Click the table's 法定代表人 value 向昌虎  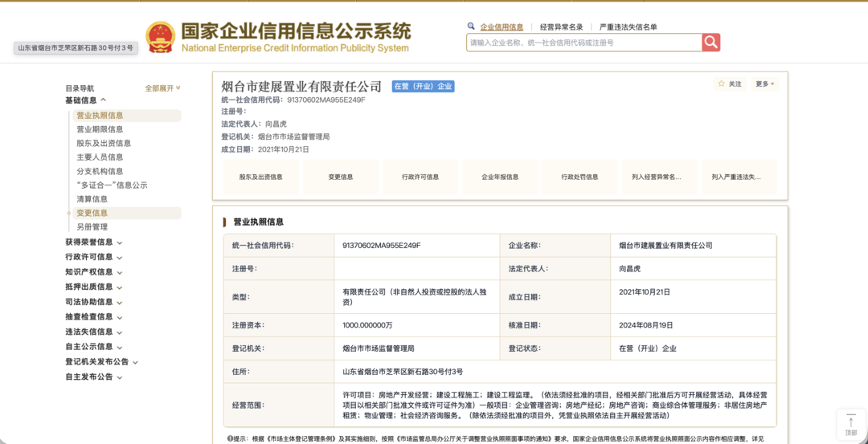pos(629,269)
